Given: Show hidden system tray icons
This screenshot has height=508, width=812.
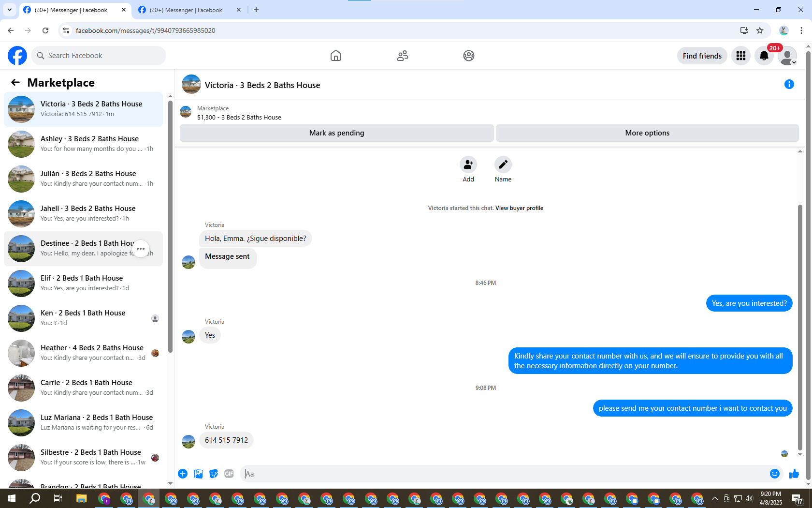Looking at the screenshot, I should click(x=715, y=498).
